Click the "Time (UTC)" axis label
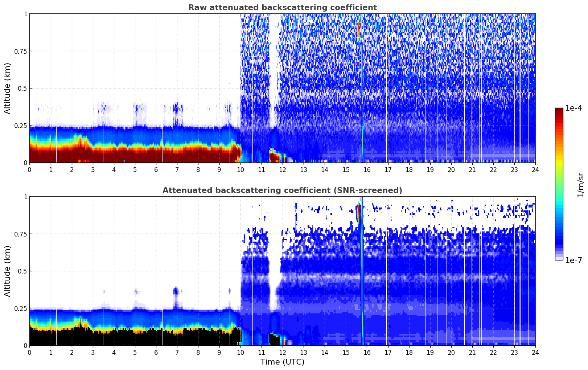This screenshot has width=588, height=370. [282, 362]
